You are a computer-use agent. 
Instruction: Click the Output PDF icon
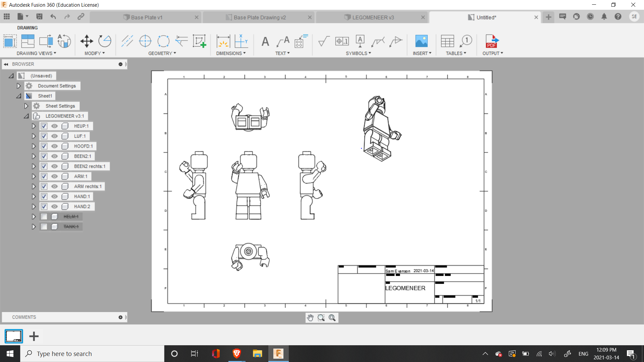pos(492,41)
